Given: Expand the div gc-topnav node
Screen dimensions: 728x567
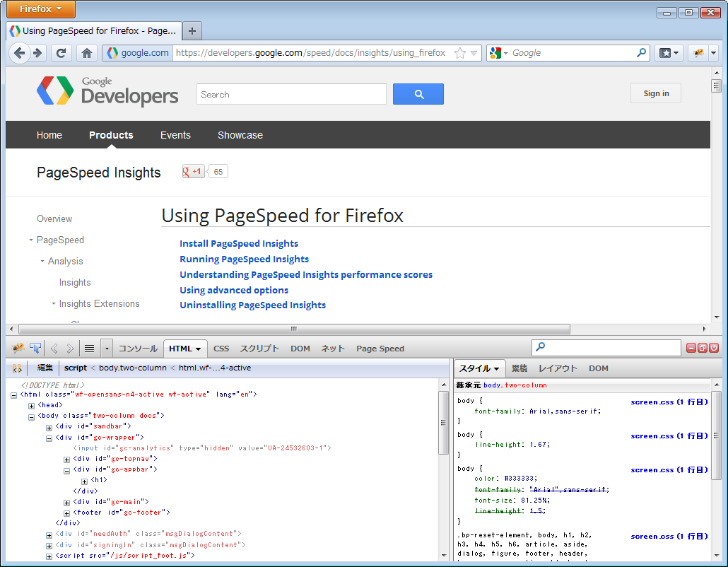Looking at the screenshot, I should [67, 460].
